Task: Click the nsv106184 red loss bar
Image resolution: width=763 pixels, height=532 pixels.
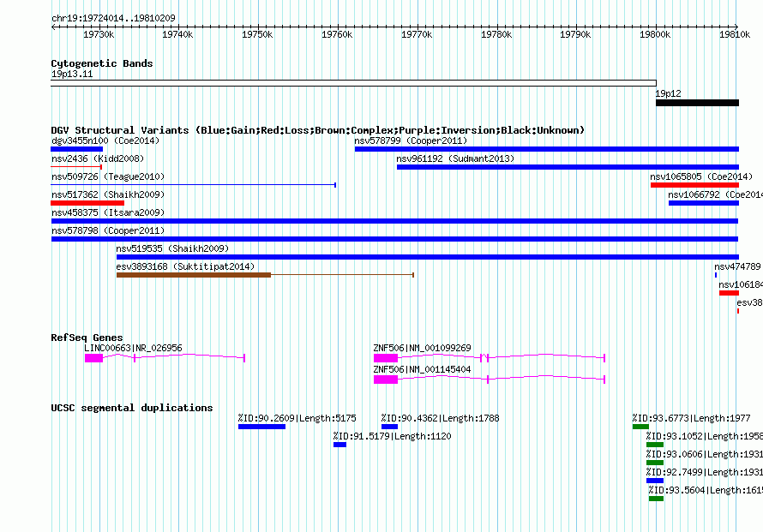Action: pyautogui.click(x=729, y=293)
